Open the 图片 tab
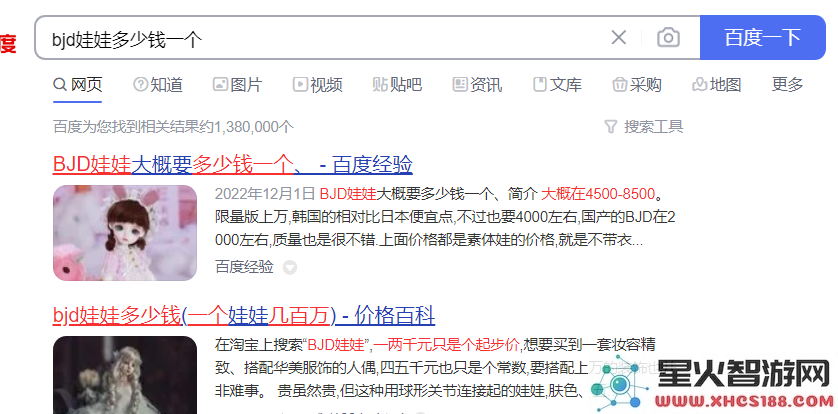Image resolution: width=838 pixels, height=414 pixels. (238, 84)
